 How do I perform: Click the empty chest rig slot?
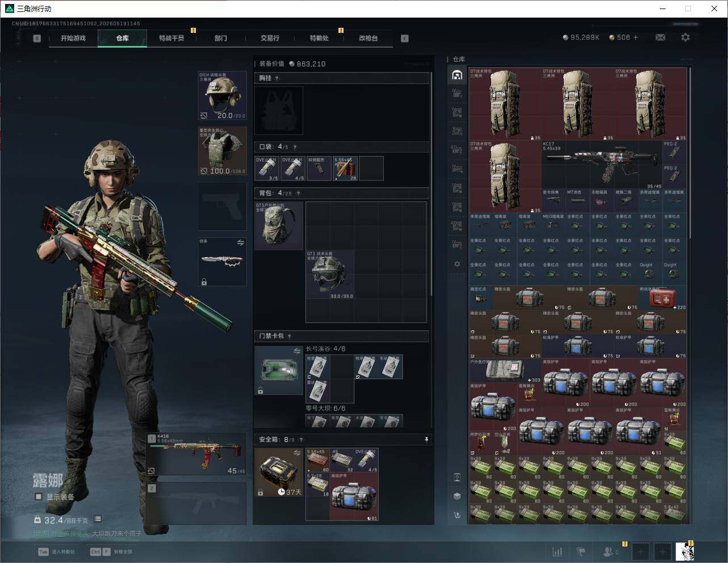click(x=279, y=111)
